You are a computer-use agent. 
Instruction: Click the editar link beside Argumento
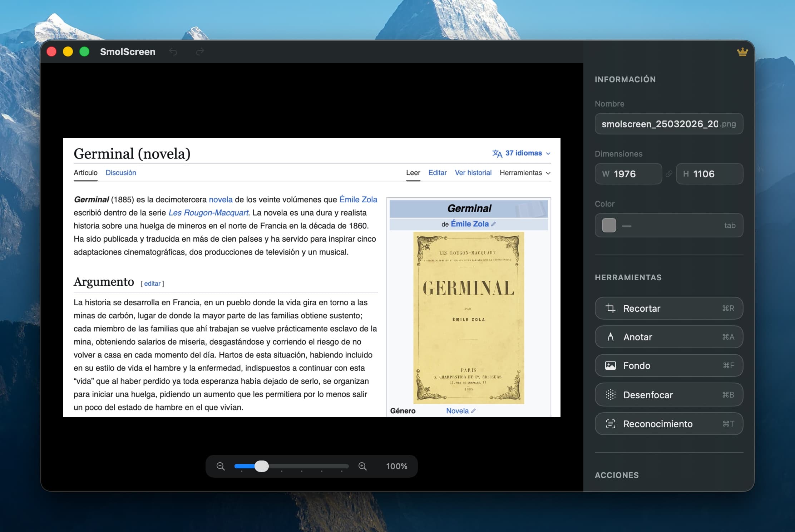pyautogui.click(x=152, y=284)
